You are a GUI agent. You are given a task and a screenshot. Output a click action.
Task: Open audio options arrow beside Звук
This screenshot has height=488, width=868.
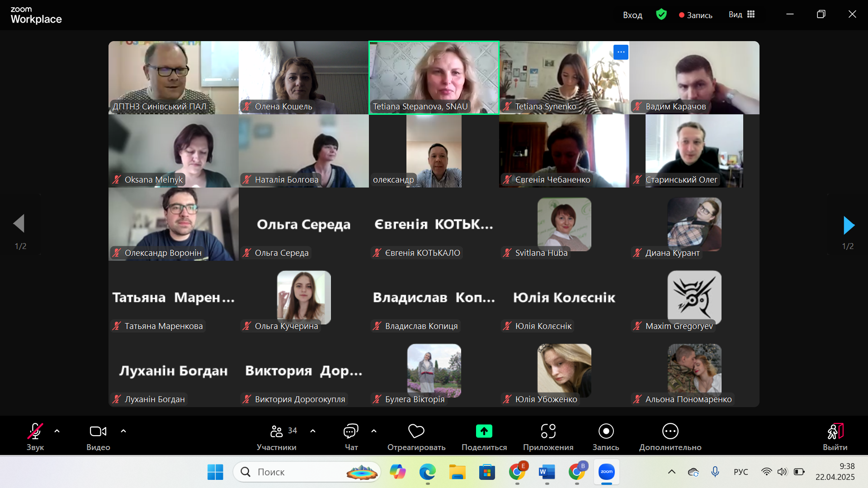tap(57, 431)
